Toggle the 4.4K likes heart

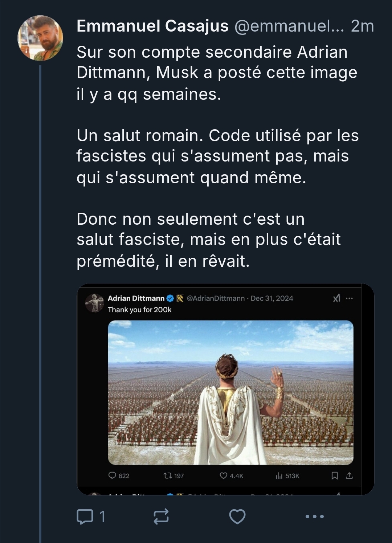pyautogui.click(x=224, y=475)
